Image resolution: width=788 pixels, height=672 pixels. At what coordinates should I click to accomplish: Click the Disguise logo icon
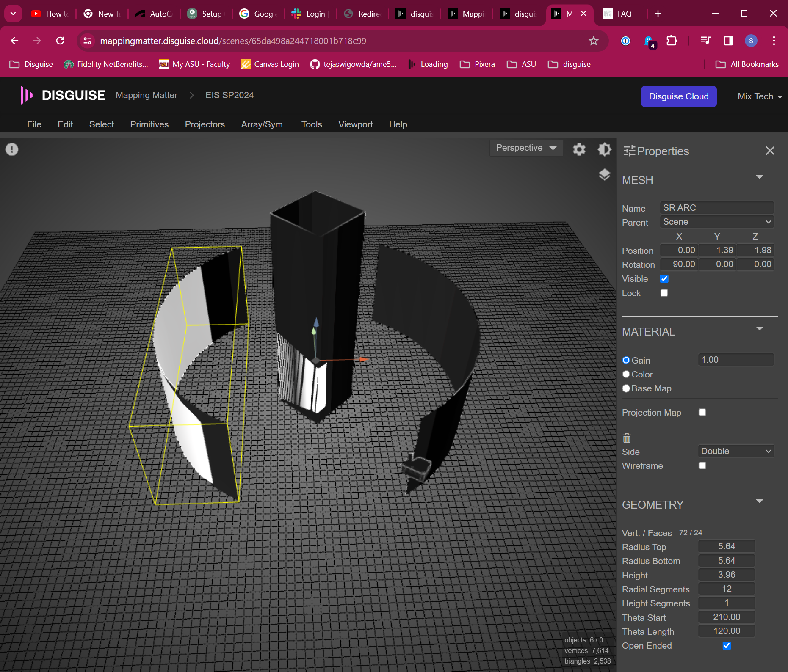click(x=27, y=95)
